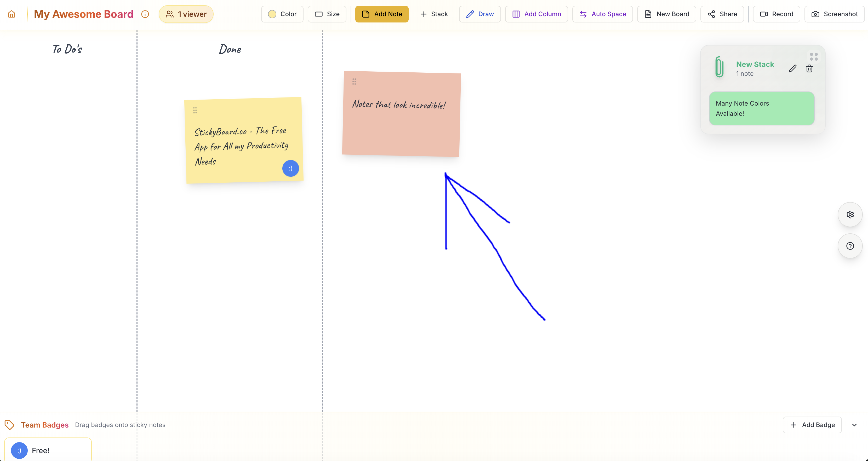The height and width of the screenshot is (461, 868).
Task: Collapse the Team Badges panel chevron
Action: pos(854,425)
